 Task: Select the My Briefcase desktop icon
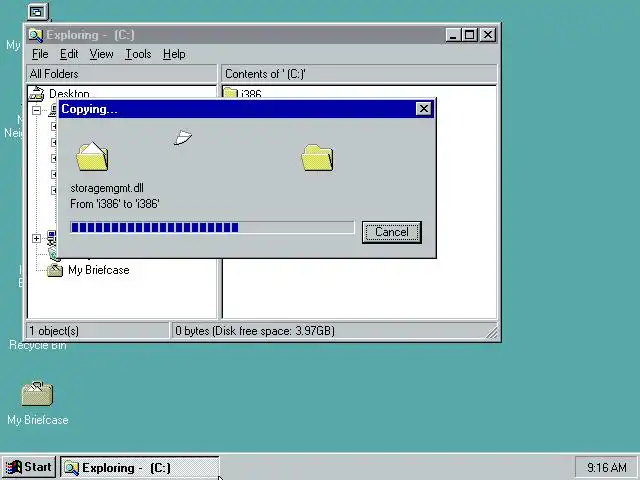(x=37, y=394)
